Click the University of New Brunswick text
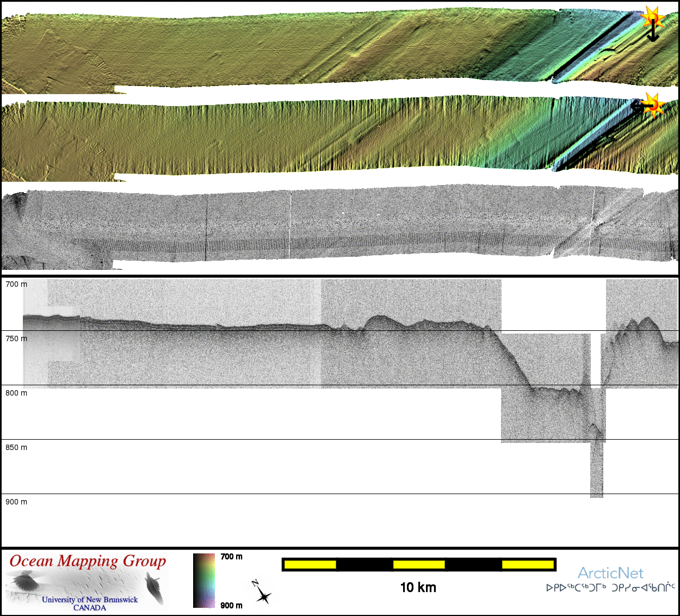The height and width of the screenshot is (616, 680). pos(90,600)
